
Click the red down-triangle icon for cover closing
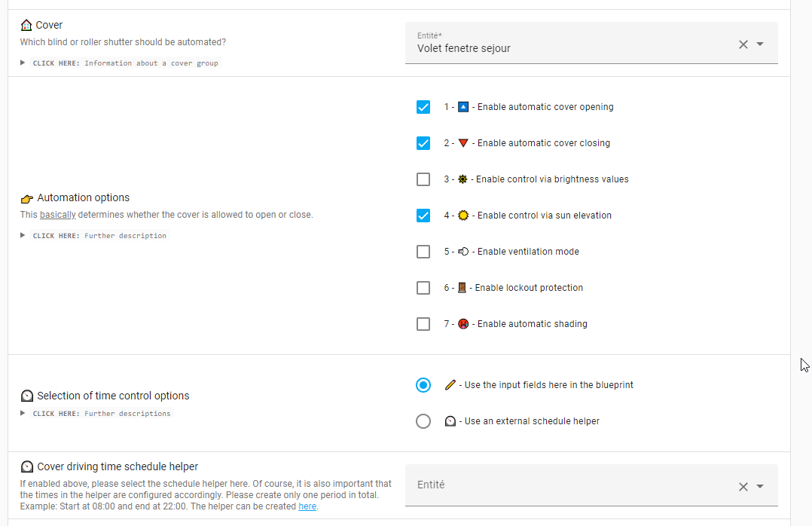[463, 143]
